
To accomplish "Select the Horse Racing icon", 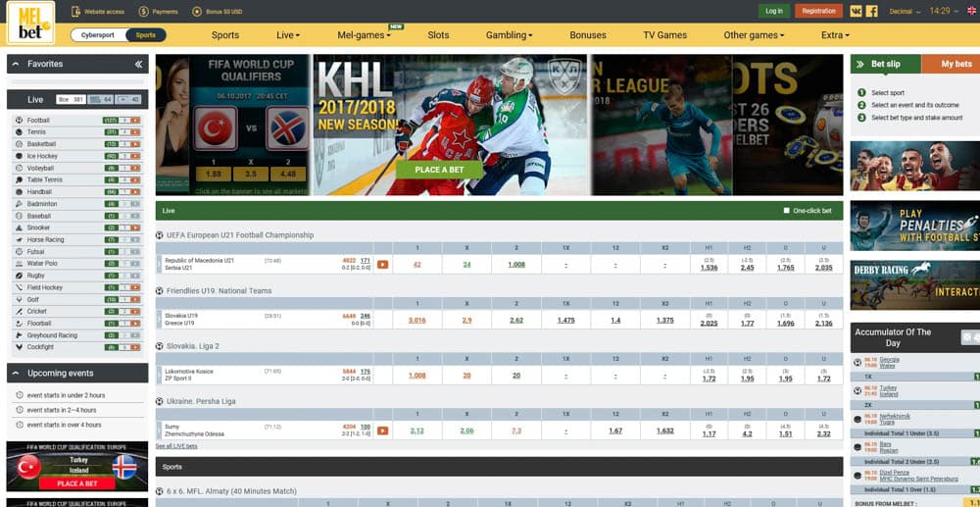I will coord(19,239).
